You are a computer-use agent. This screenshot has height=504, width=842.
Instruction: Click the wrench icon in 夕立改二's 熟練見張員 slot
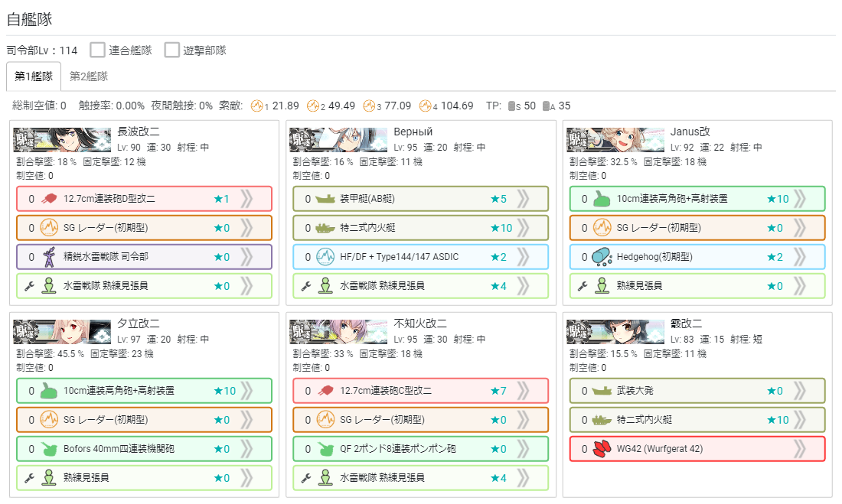point(30,478)
